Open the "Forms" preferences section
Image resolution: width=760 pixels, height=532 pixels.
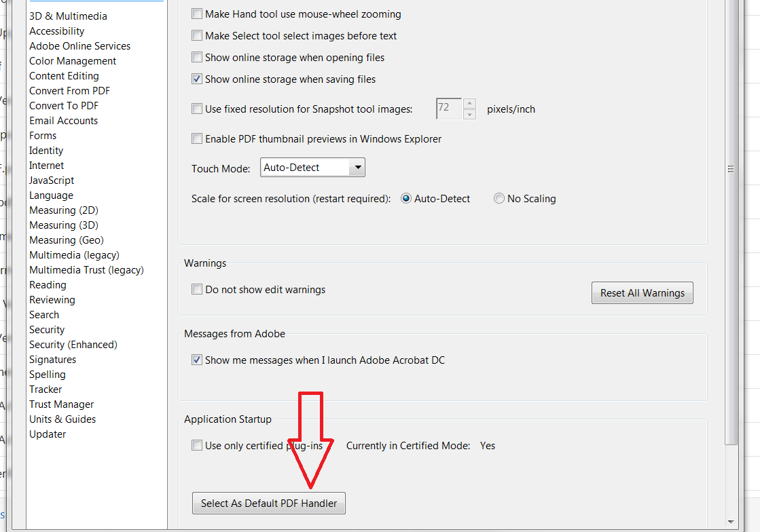(42, 135)
